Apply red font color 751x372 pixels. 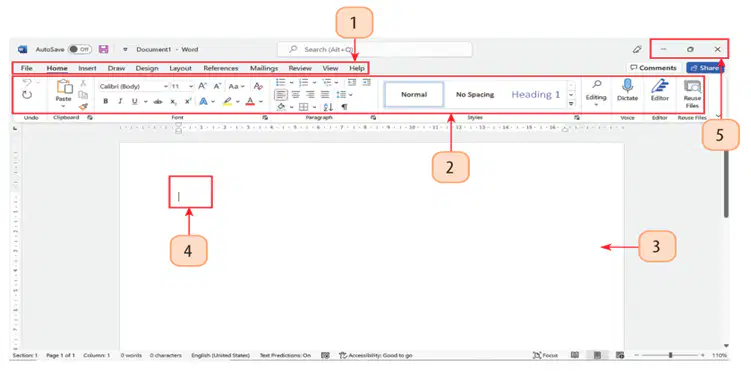coord(250,101)
